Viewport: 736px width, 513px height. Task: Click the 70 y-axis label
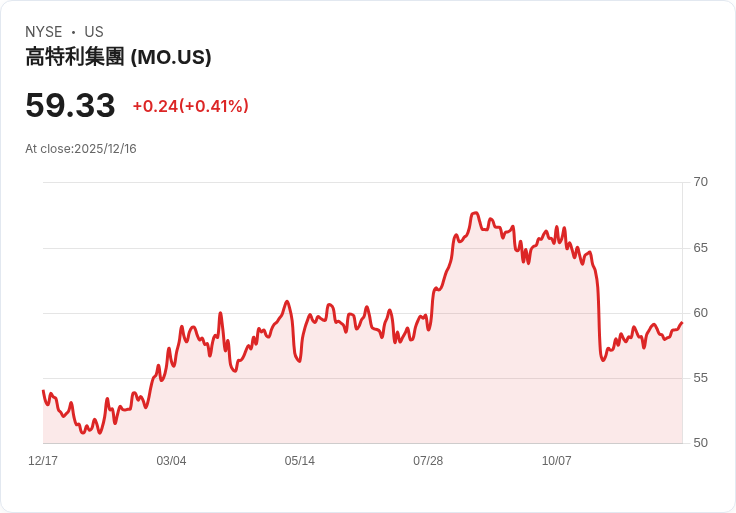pos(701,181)
